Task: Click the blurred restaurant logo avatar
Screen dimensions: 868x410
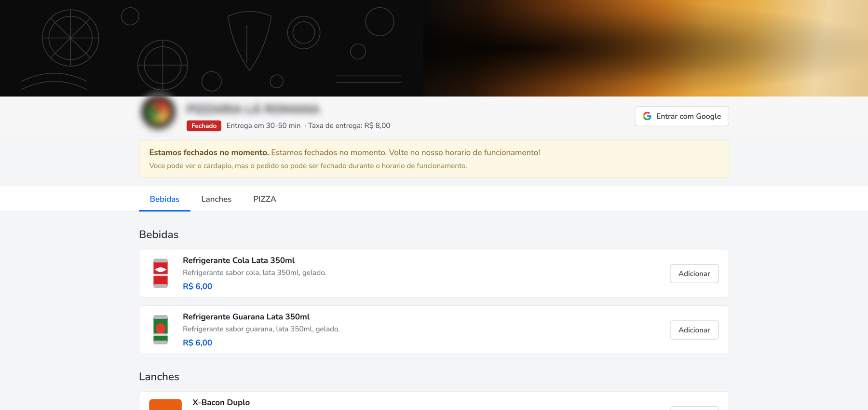Action: point(159,112)
